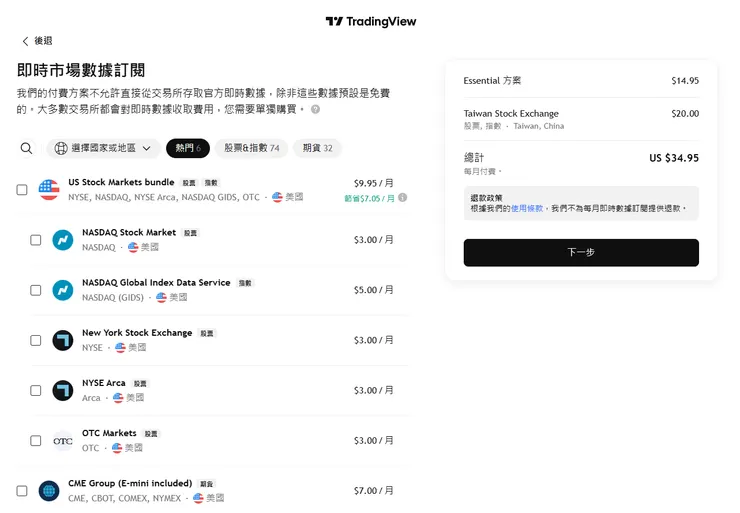The width and height of the screenshot is (740, 513).
Task: Click the US $34.95 total amount
Action: pos(674,158)
